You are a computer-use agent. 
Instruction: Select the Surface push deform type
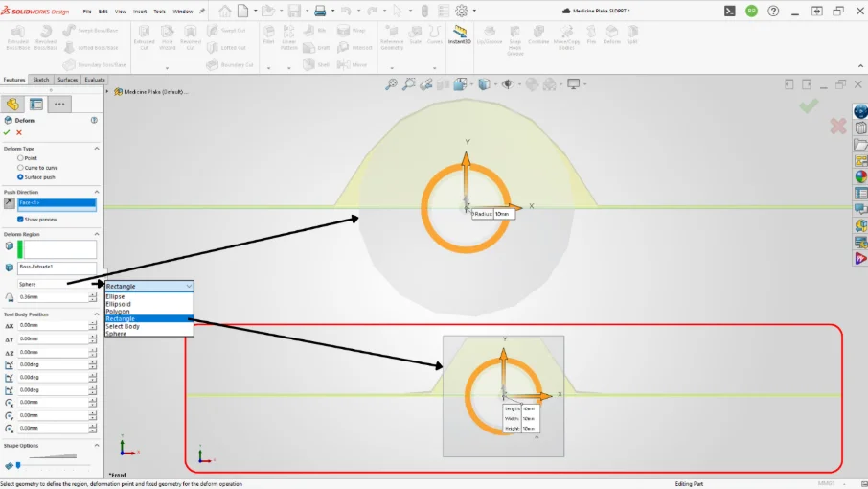point(20,177)
